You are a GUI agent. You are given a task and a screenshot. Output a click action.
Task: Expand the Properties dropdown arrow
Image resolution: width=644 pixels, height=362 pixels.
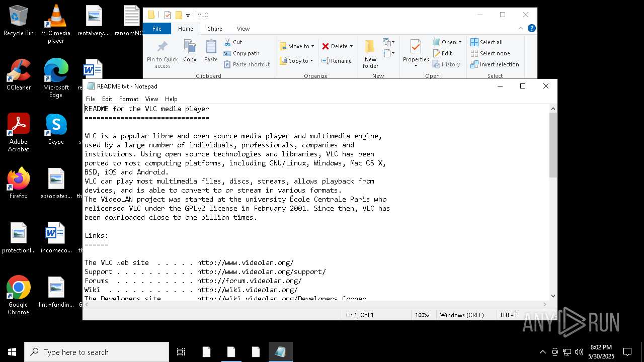[x=416, y=66]
